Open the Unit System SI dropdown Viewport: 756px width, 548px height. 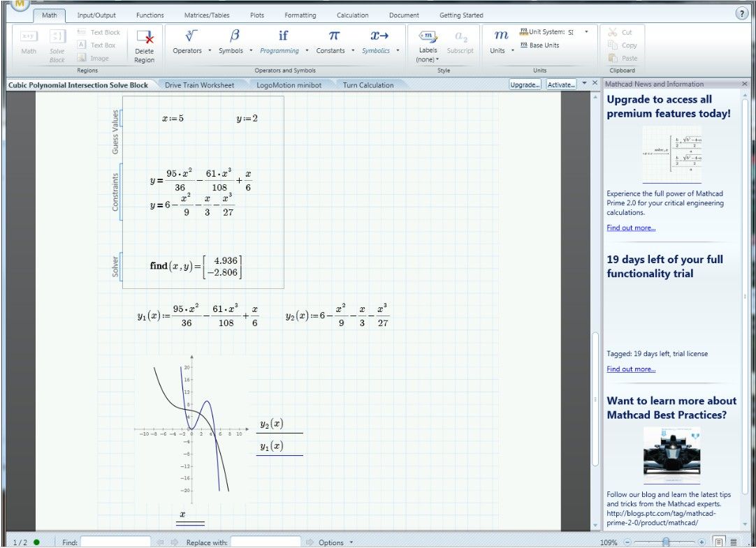[x=586, y=32]
